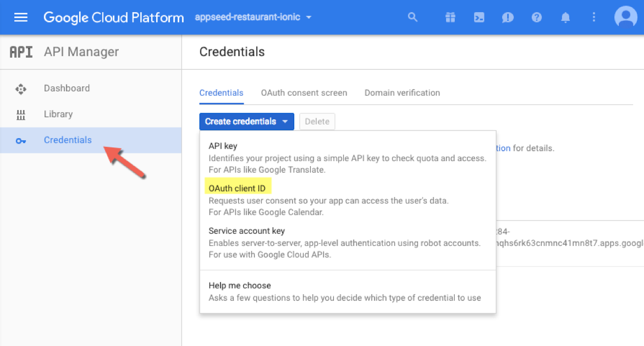Screen dimensions: 644x346
Task: Choose Help me choose option
Action: (x=348, y=292)
